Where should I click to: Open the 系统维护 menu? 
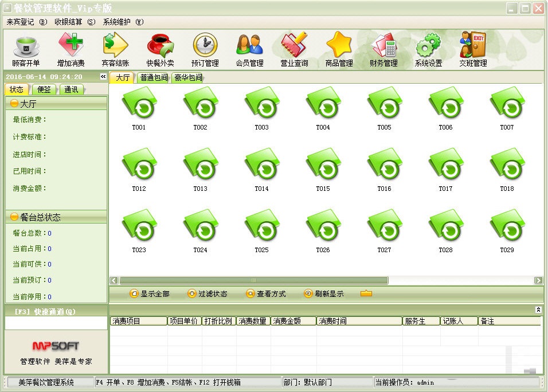[x=119, y=21]
